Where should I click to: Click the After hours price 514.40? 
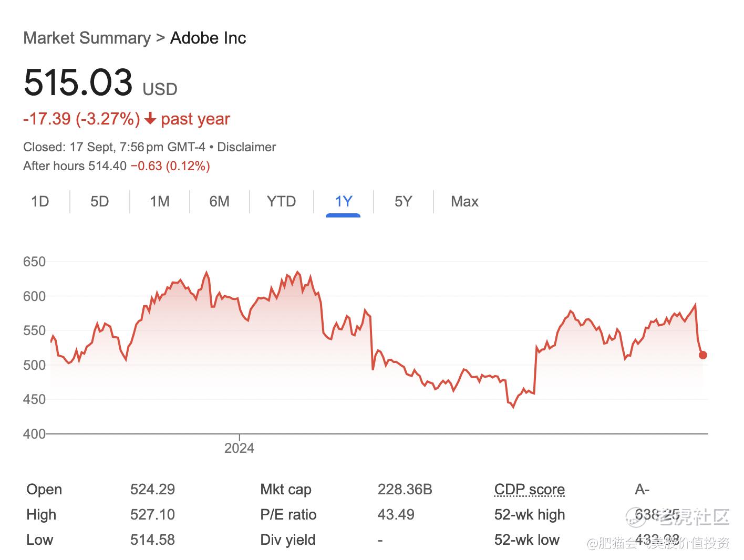coord(107,166)
